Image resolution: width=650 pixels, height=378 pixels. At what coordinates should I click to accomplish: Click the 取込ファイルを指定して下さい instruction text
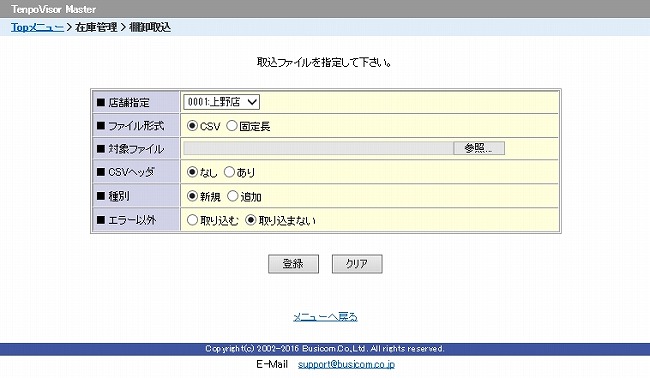click(325, 63)
